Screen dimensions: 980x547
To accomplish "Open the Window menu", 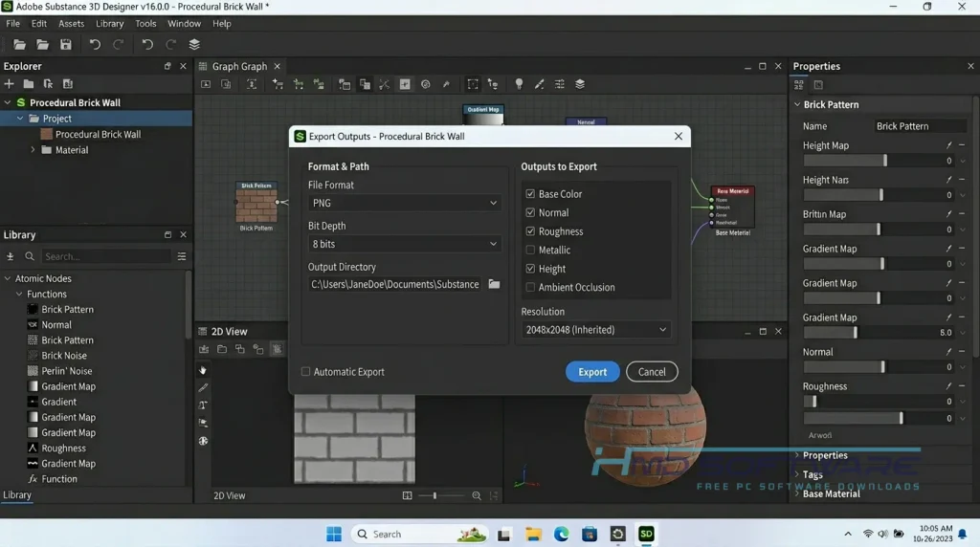I will point(184,24).
